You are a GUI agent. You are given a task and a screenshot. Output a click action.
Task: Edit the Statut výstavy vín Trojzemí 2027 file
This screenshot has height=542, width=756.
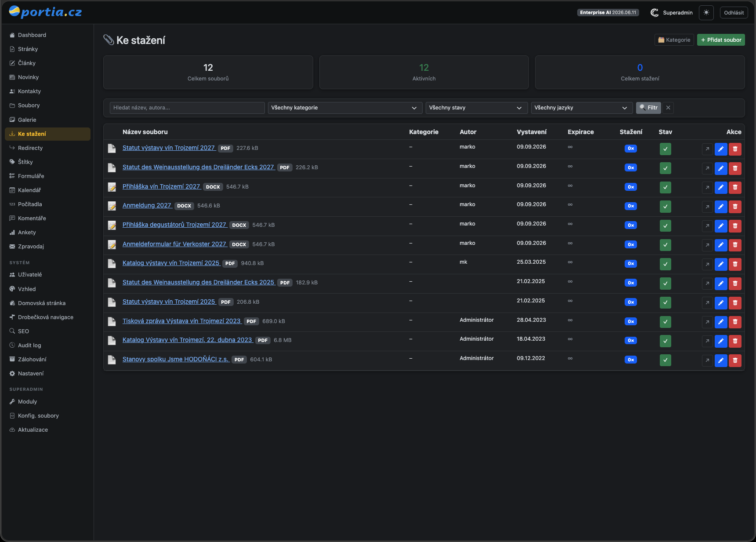(x=721, y=149)
